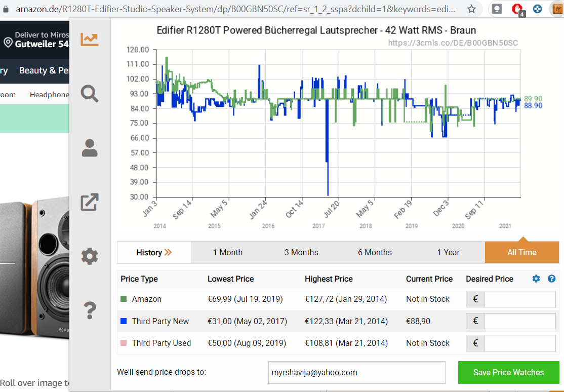Click the Current Price column header

(x=429, y=279)
